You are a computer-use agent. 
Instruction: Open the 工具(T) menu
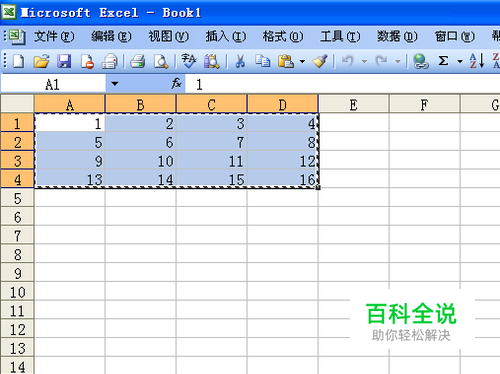tap(340, 36)
